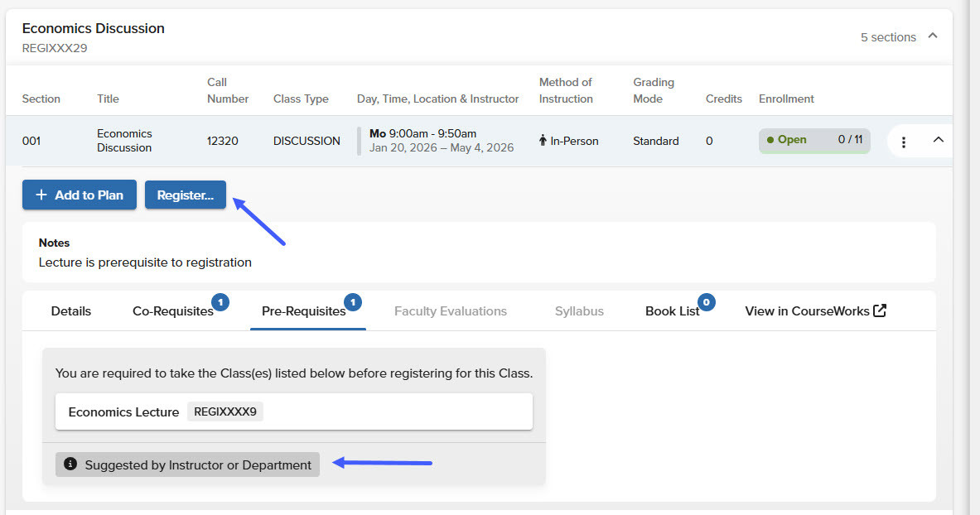Click the Economics Lecture prerequisite card

373,412
